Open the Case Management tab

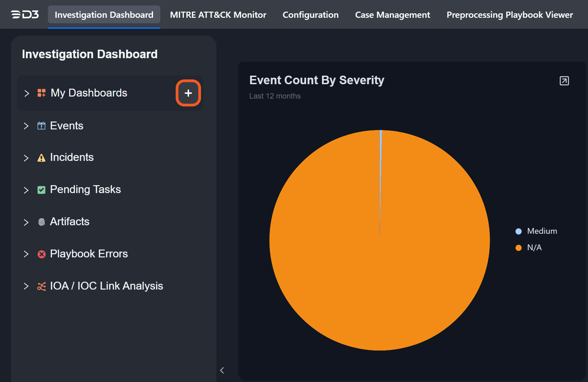pyautogui.click(x=392, y=15)
